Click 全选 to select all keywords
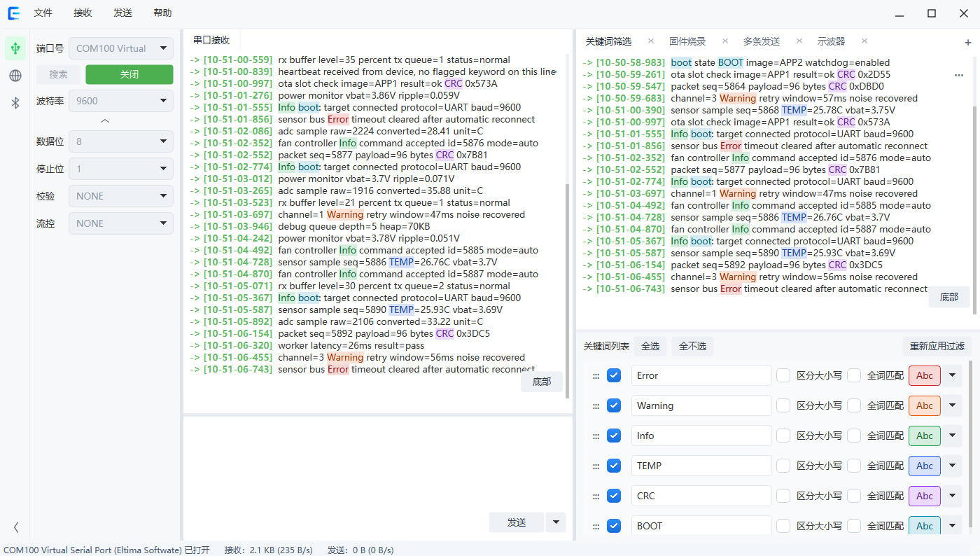The width and height of the screenshot is (980, 556). (650, 346)
